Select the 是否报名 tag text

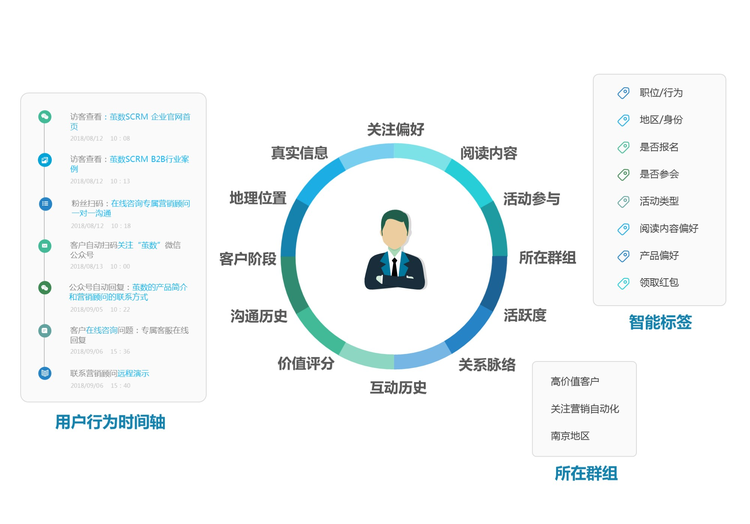pyautogui.click(x=659, y=147)
